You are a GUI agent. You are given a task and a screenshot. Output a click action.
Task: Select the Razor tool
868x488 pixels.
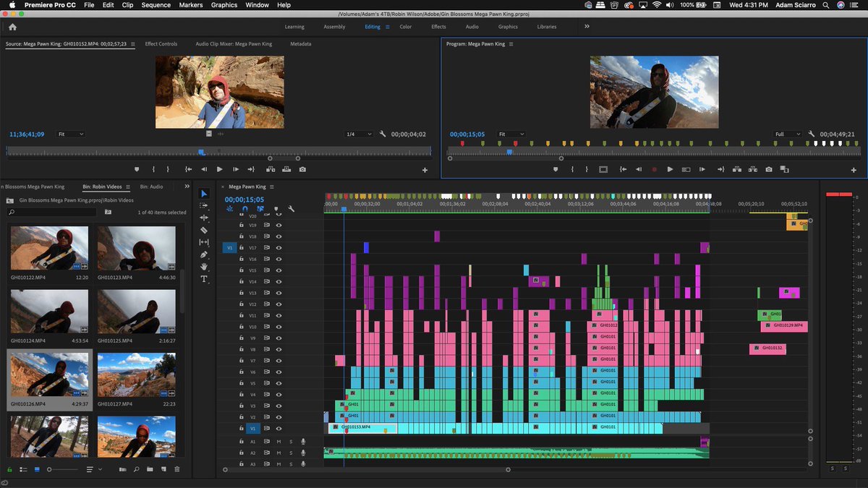pos(204,230)
